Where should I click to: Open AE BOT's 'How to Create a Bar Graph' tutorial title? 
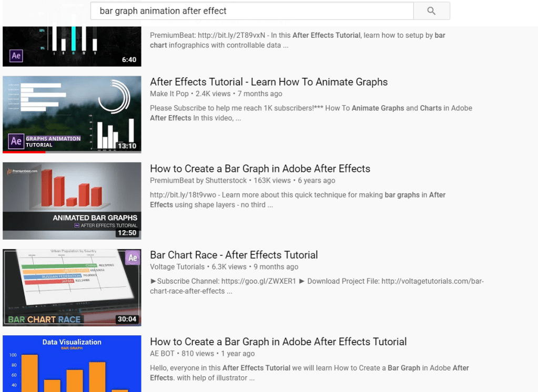tap(278, 342)
